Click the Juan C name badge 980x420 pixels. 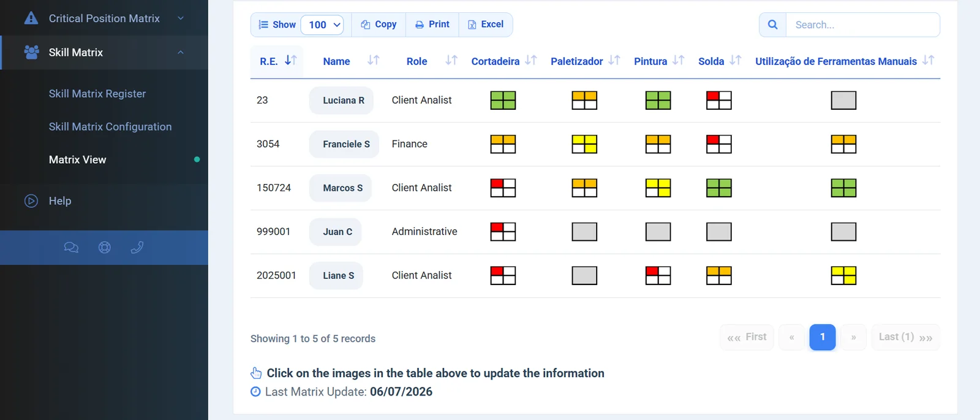(336, 232)
